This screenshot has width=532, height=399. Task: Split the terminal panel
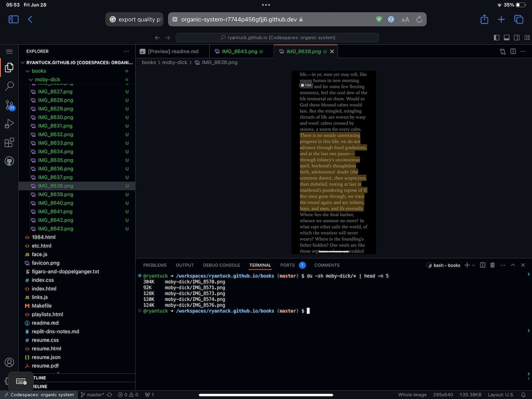(x=483, y=265)
